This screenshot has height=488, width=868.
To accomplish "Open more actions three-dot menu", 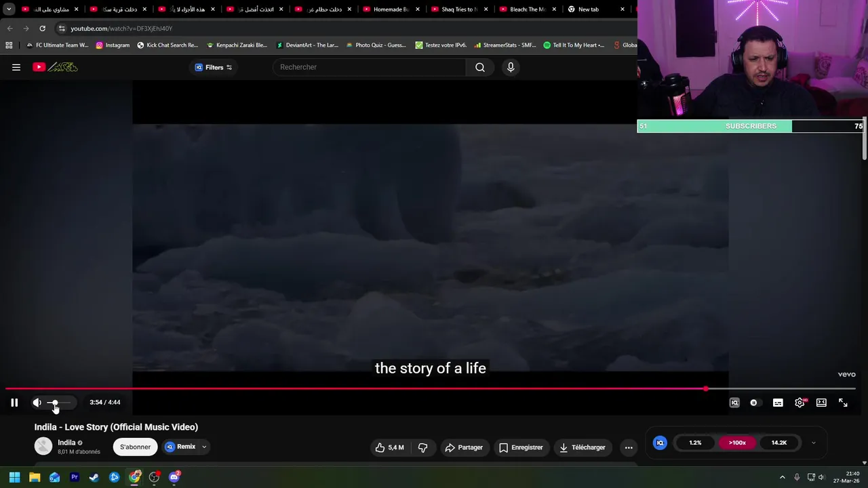I will (629, 447).
